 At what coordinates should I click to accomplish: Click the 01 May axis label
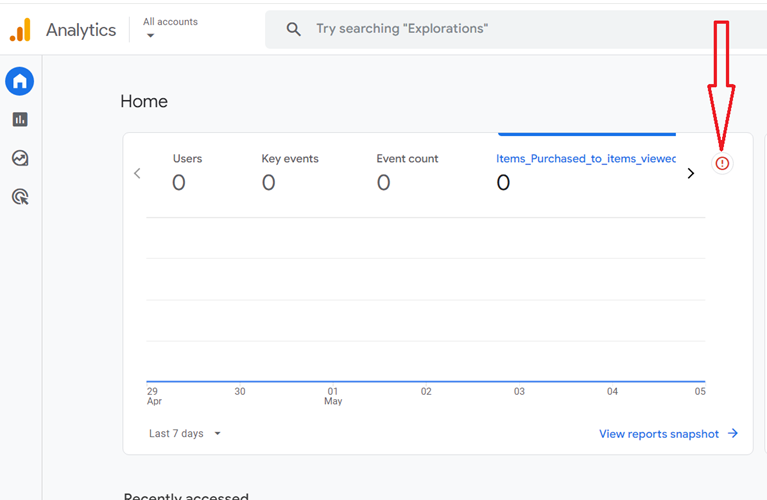[x=333, y=396]
